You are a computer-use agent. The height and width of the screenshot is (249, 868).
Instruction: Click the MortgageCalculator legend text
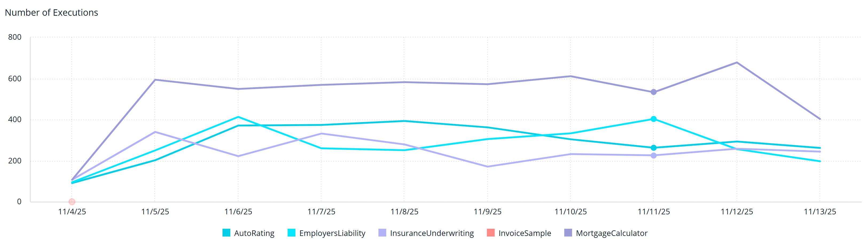click(612, 233)
